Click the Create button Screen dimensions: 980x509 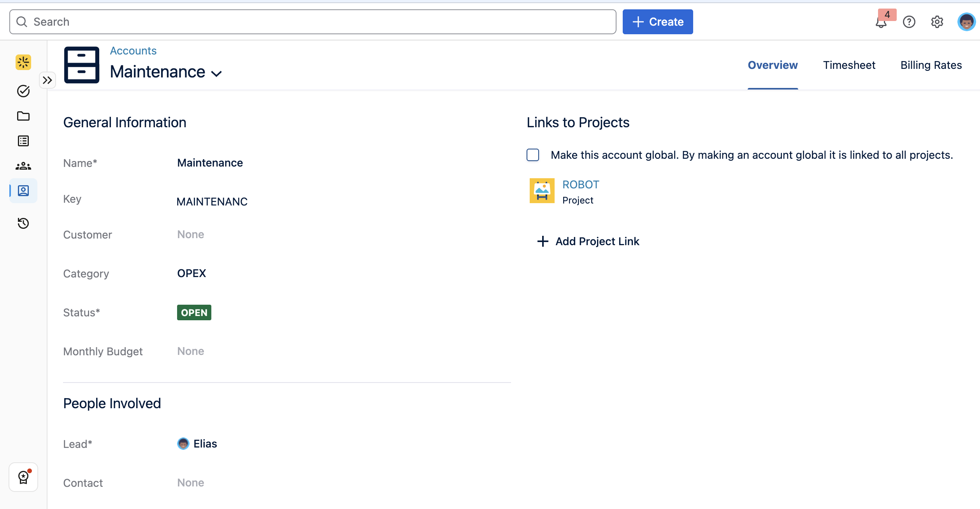coord(658,22)
